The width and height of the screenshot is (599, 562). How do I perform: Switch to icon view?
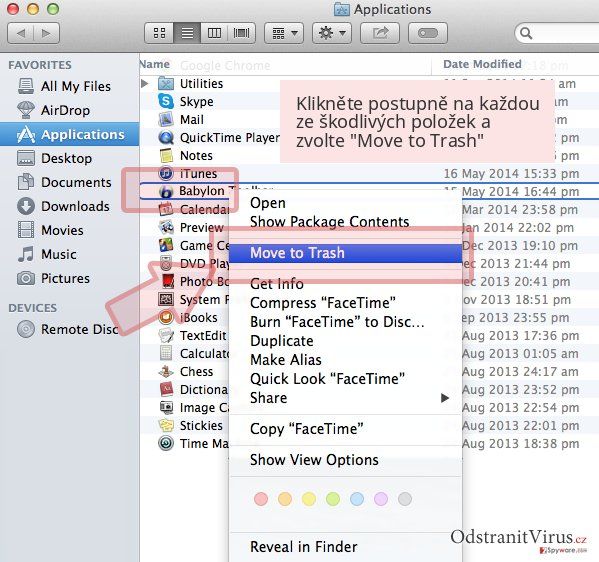point(159,33)
